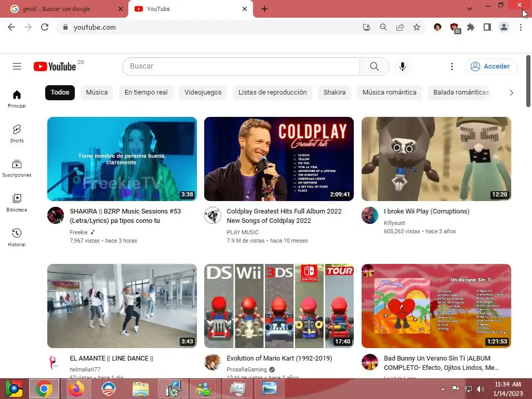Select the Todos filter chip
Screen dimensions: 532x399
(x=60, y=92)
